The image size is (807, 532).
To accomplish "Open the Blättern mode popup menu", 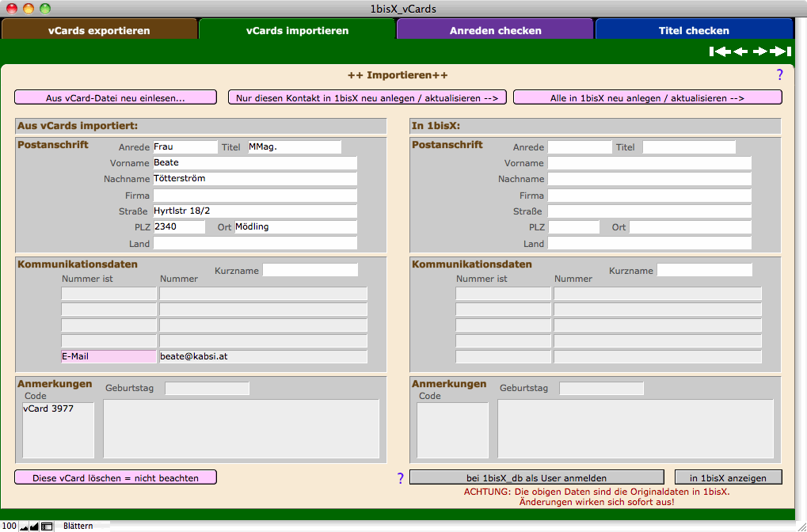I will [x=78, y=526].
